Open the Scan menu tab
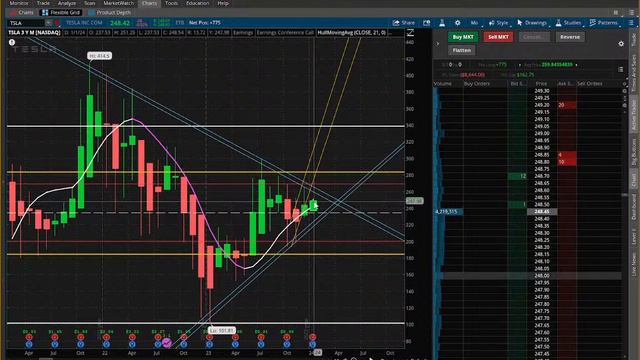The image size is (640, 360). (89, 3)
